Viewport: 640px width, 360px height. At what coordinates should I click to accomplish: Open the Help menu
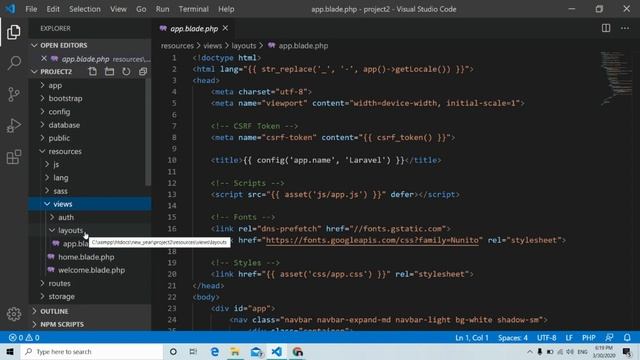226,9
